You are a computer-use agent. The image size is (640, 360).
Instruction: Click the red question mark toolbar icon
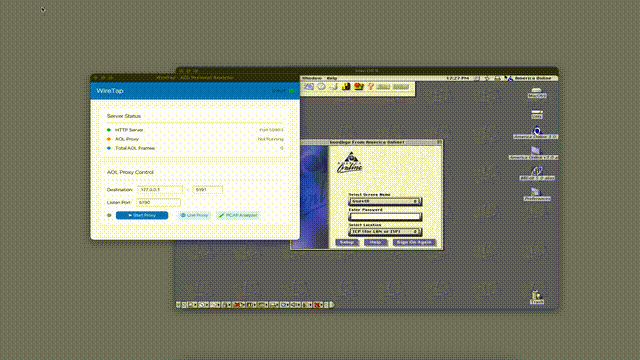(371, 87)
